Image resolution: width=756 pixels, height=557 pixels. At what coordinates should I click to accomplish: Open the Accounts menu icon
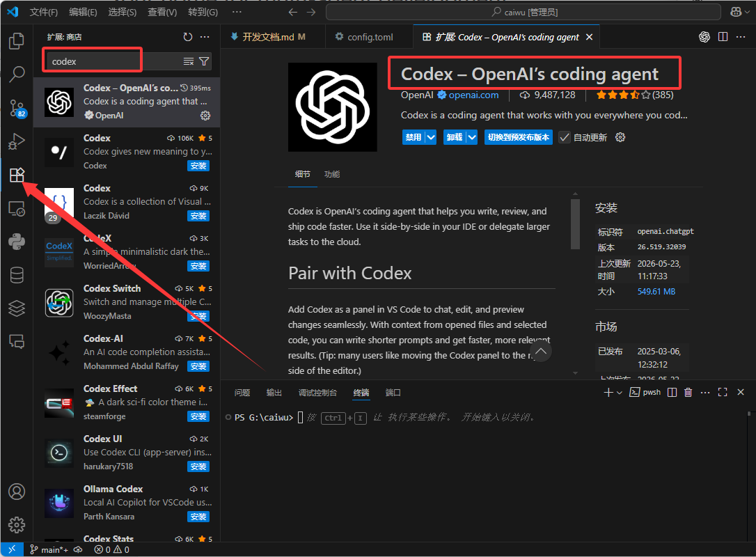17,492
